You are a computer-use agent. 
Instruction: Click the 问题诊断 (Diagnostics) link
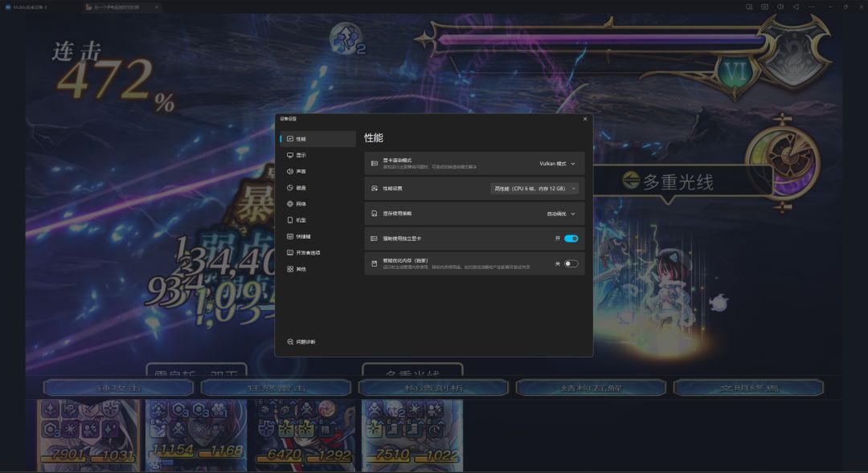[x=301, y=342]
